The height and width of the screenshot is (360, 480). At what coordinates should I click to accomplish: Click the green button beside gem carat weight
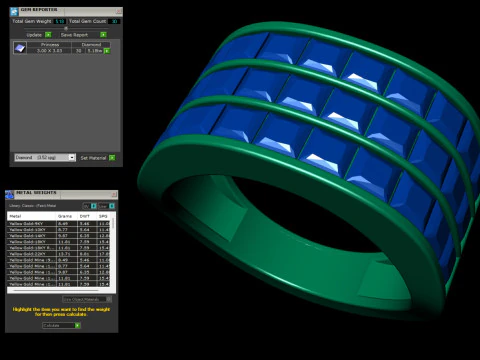click(107, 51)
